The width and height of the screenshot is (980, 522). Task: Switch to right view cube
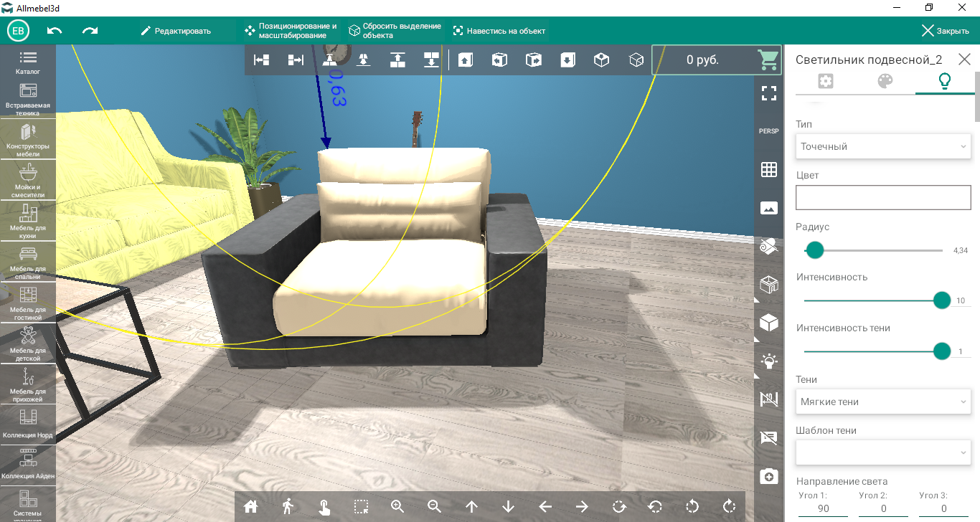(x=533, y=60)
